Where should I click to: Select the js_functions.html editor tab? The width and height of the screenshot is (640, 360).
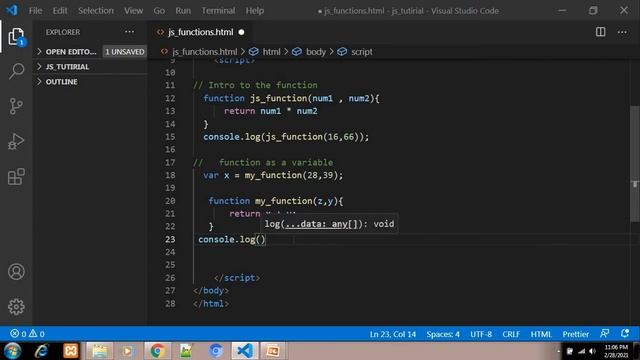pyautogui.click(x=200, y=32)
